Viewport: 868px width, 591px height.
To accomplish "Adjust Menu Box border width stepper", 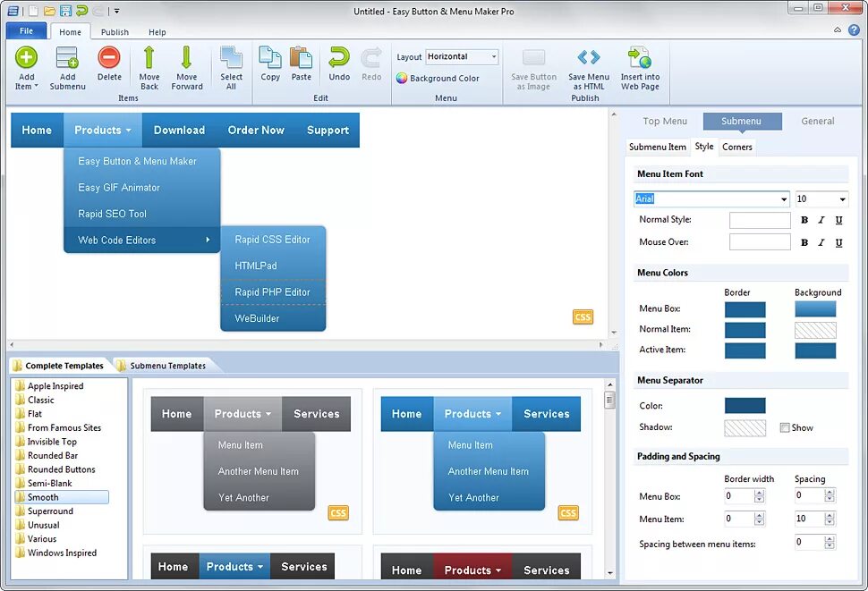I will coord(759,496).
